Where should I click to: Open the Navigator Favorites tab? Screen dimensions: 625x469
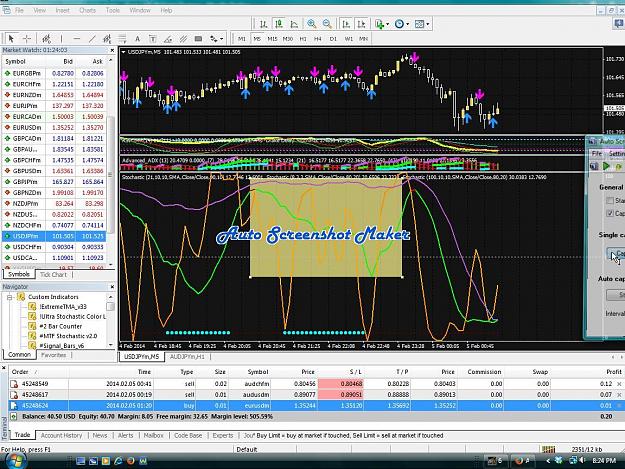tap(53, 355)
